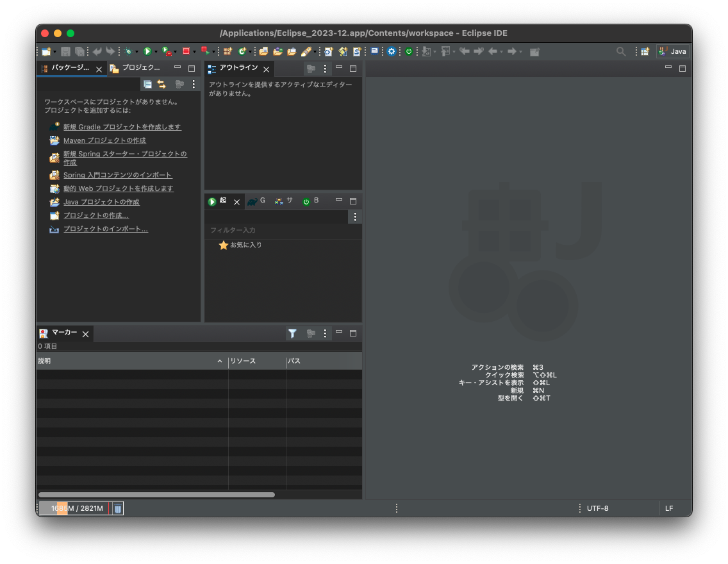Select the Java perspective button

pos(672,51)
